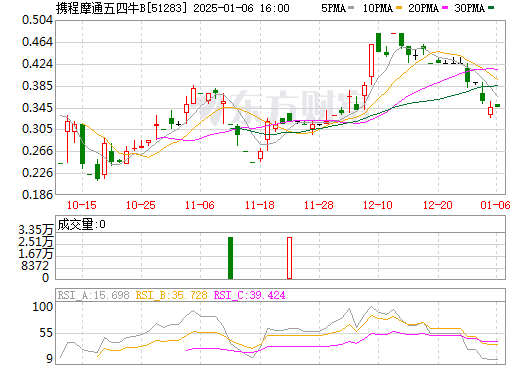520x365 pixels.
Task: Click the 10-15 date axis label
Action: point(82,205)
